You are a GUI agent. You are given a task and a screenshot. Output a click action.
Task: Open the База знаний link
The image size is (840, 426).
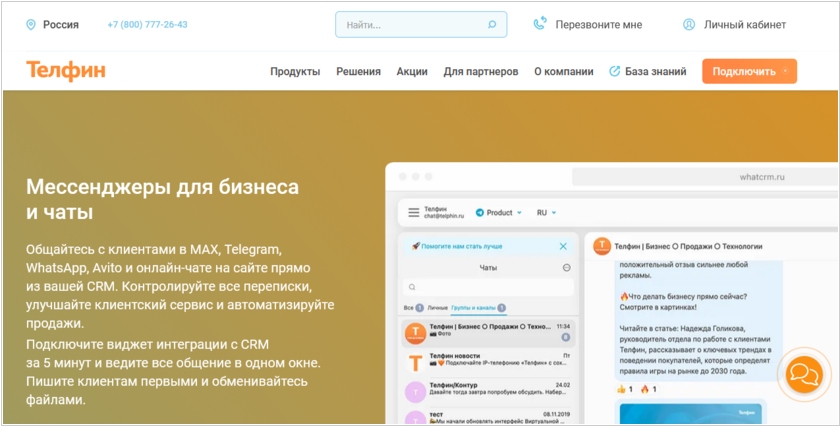pos(648,72)
